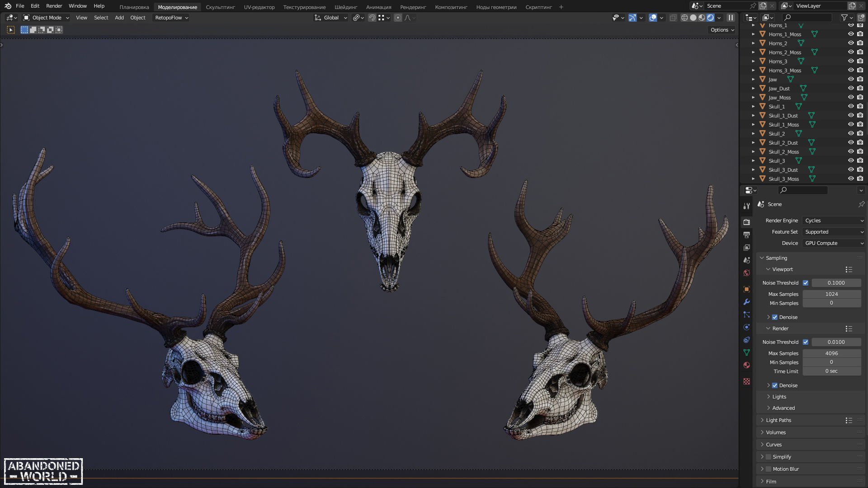Hide Skull_3_Moss in the viewport
The height and width of the screenshot is (488, 868).
point(850,178)
